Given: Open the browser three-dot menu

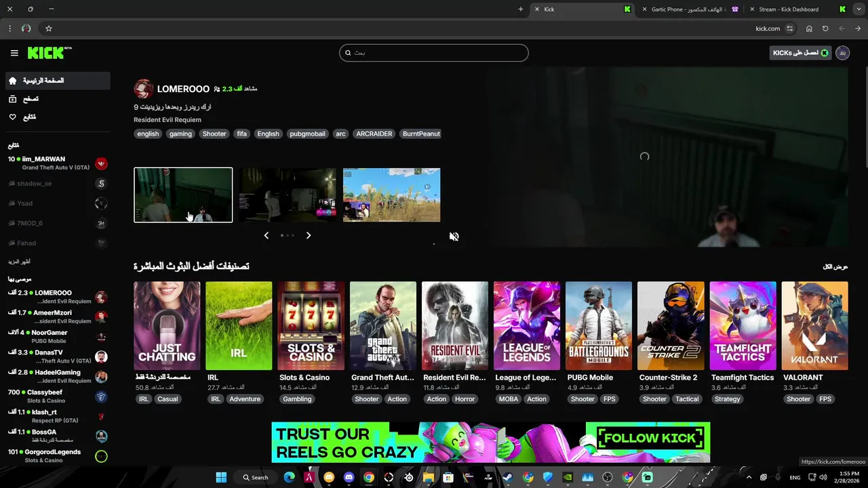Looking at the screenshot, I should 9,28.
